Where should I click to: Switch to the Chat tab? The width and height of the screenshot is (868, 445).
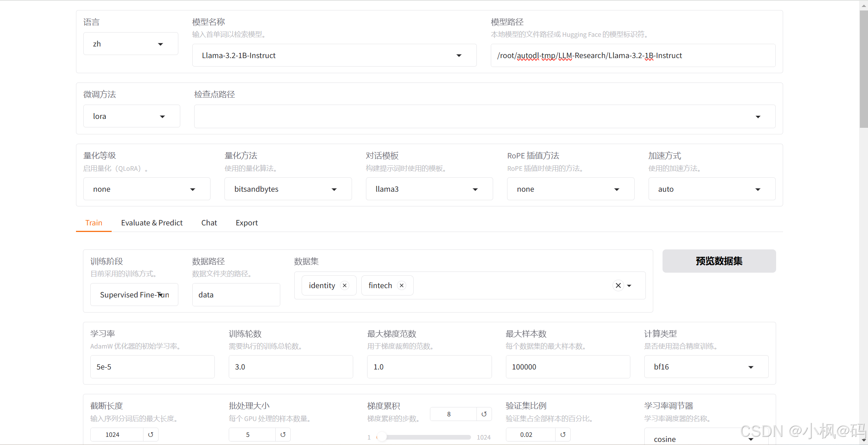[209, 223]
